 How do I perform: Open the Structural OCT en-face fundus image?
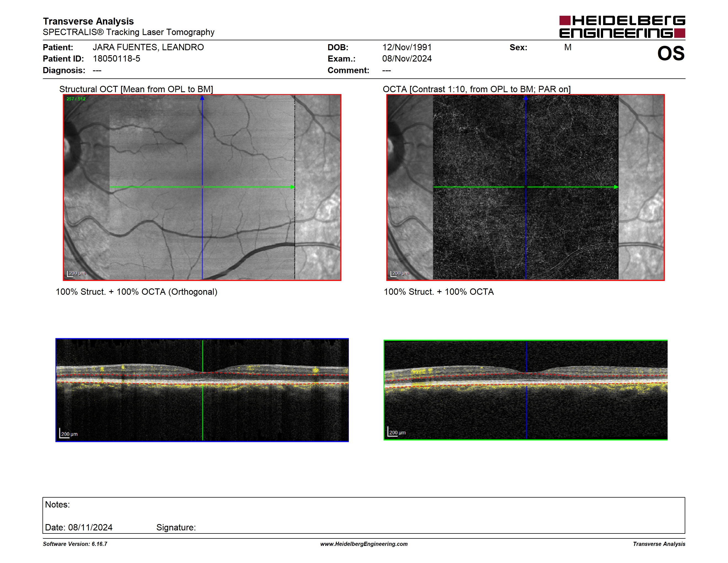(x=202, y=187)
